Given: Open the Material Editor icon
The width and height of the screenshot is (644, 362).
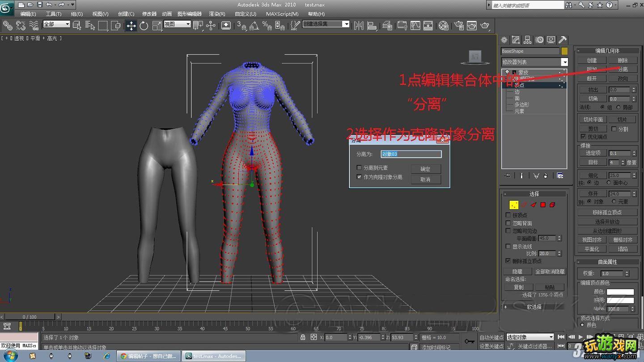Looking at the screenshot, I should (444, 25).
